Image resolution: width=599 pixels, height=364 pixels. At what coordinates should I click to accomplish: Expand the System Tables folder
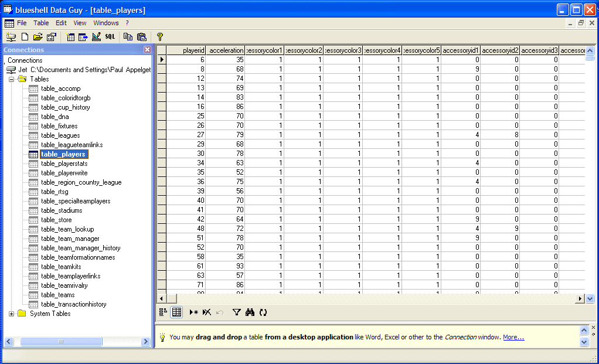(x=12, y=314)
